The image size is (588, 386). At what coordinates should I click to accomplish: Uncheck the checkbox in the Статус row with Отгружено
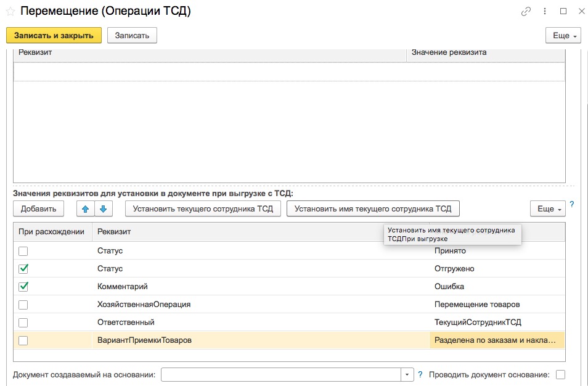[x=23, y=269]
